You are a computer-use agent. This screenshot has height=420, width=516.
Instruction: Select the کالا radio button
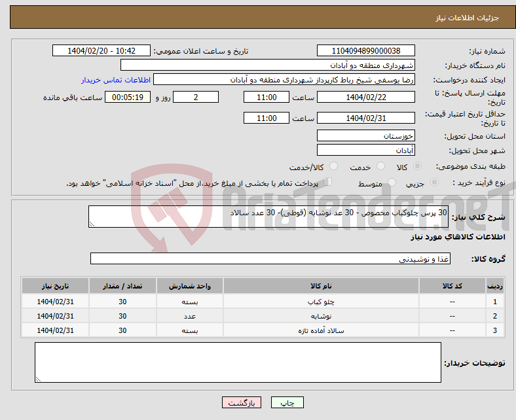click(x=417, y=166)
